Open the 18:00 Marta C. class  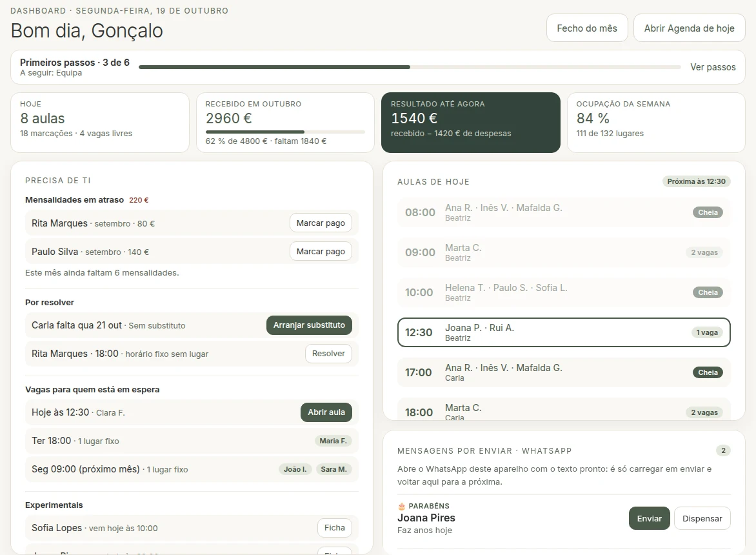point(564,410)
